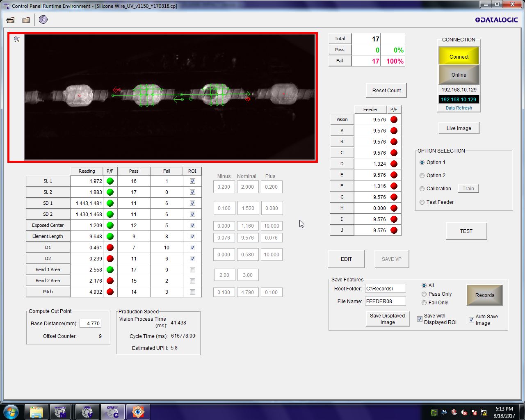Click the Live Image button
Image resolution: width=525 pixels, height=420 pixels.
click(459, 128)
